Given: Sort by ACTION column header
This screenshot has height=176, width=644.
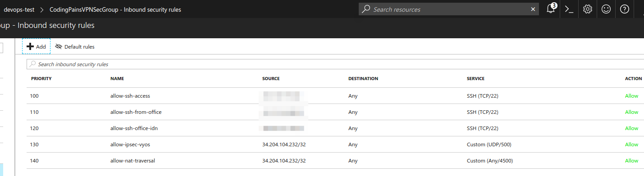Looking at the screenshot, I should 634,79.
